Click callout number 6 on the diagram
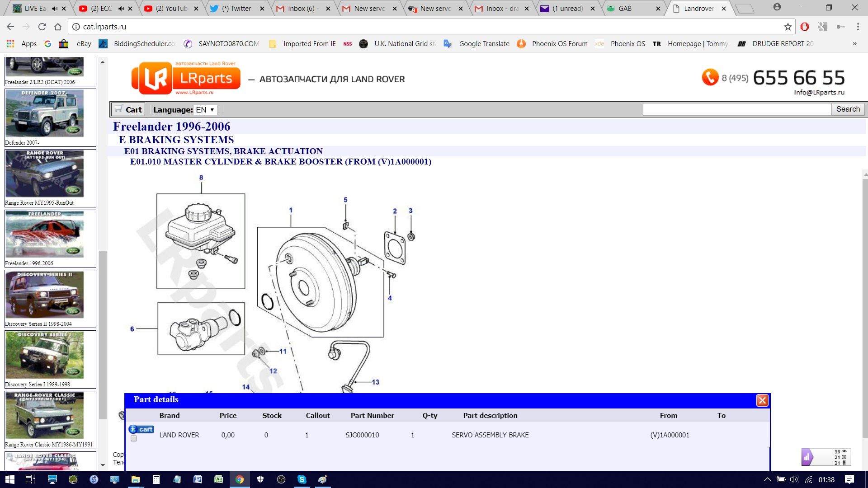This screenshot has height=488, width=868. (132, 329)
